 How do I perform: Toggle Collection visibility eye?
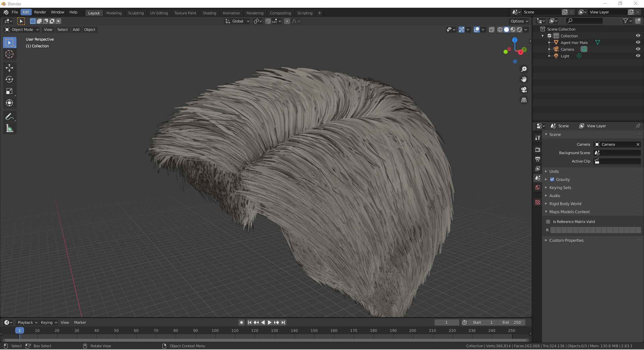638,36
